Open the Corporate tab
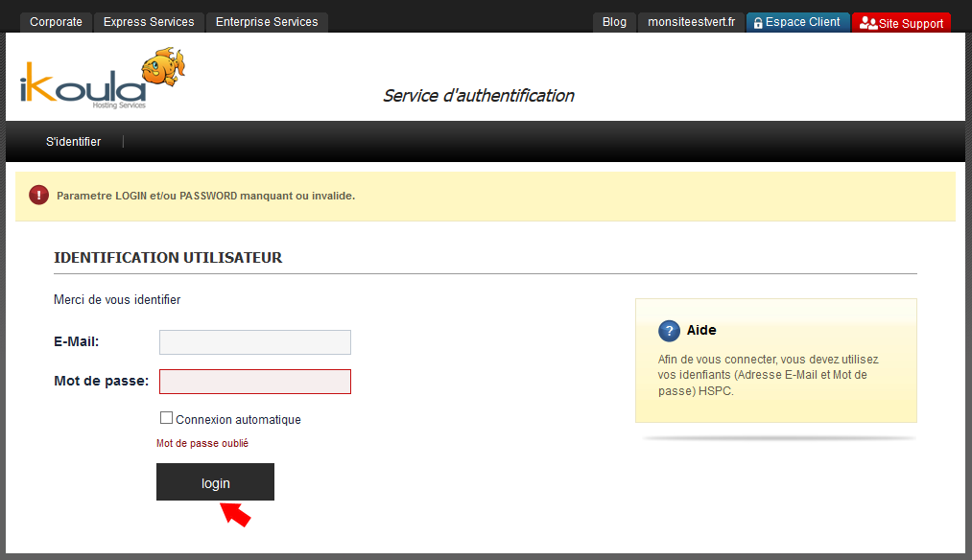The height and width of the screenshot is (560, 972). click(56, 22)
